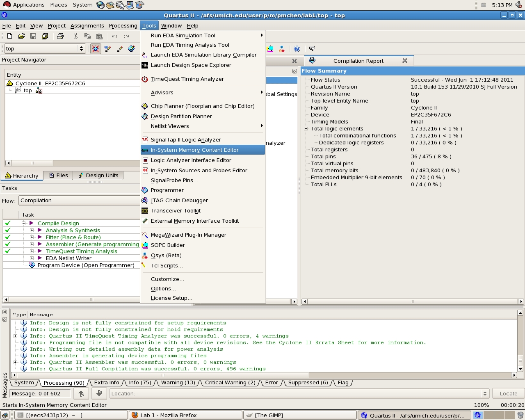The height and width of the screenshot is (420, 525).
Task: Click the Paste toolbar icon
Action: pos(99,36)
